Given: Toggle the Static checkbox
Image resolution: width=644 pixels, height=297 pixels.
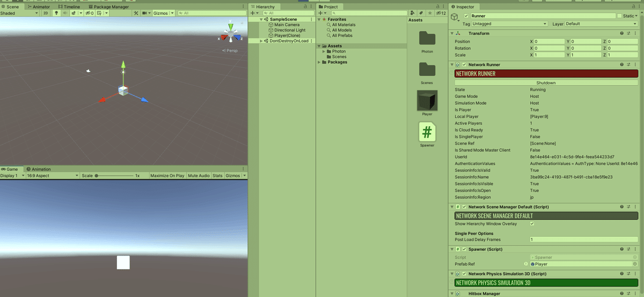Looking at the screenshot, I should pyautogui.click(x=619, y=16).
